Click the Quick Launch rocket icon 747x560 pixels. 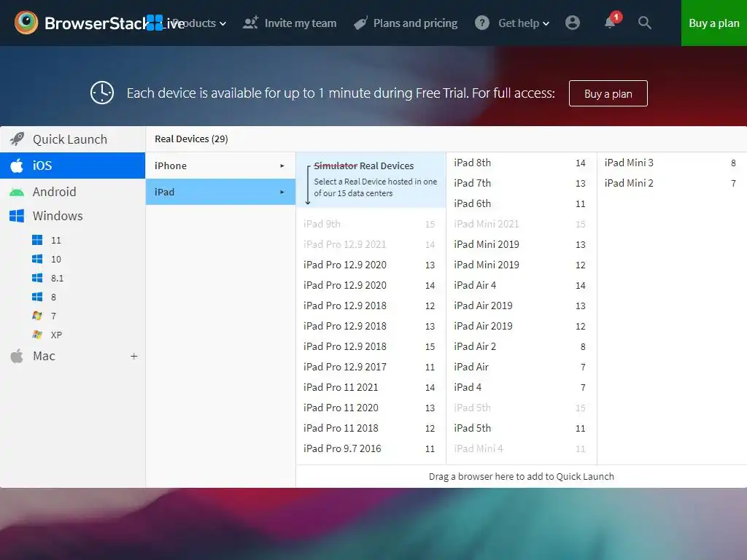coord(18,139)
